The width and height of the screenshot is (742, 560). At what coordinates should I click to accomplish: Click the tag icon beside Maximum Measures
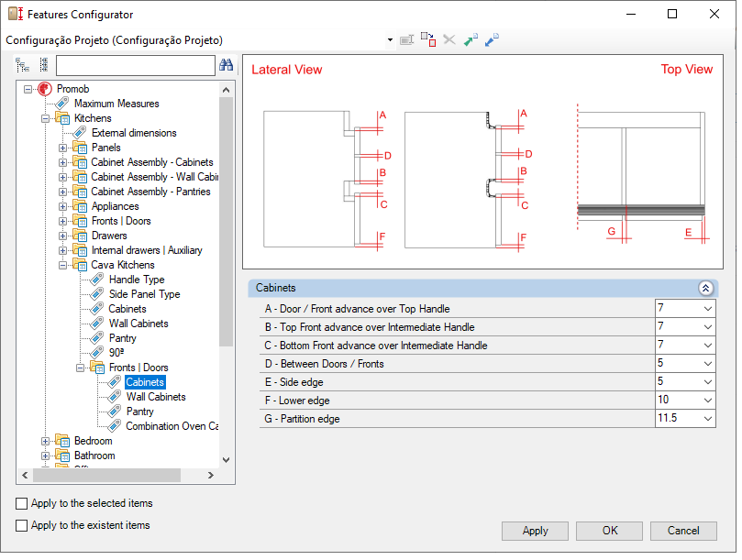coord(62,103)
